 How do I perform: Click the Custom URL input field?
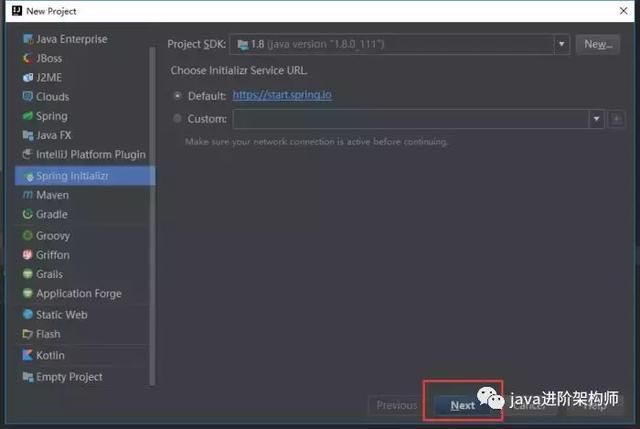[411, 119]
